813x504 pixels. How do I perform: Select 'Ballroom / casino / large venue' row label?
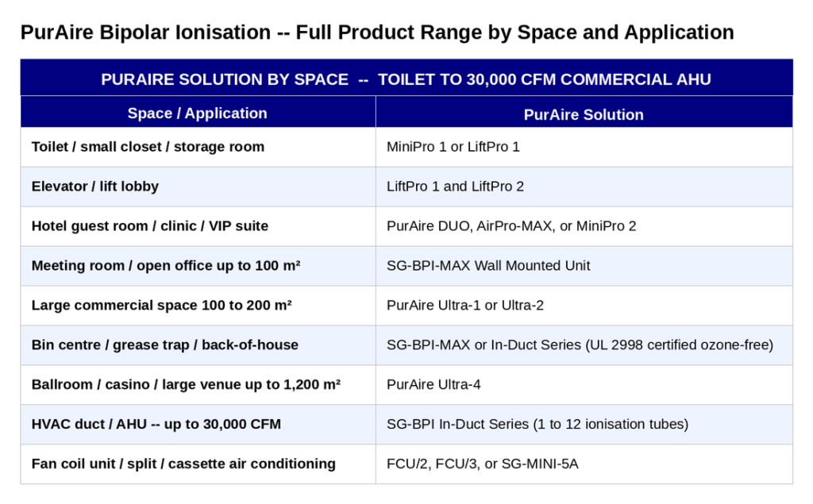pos(198,385)
